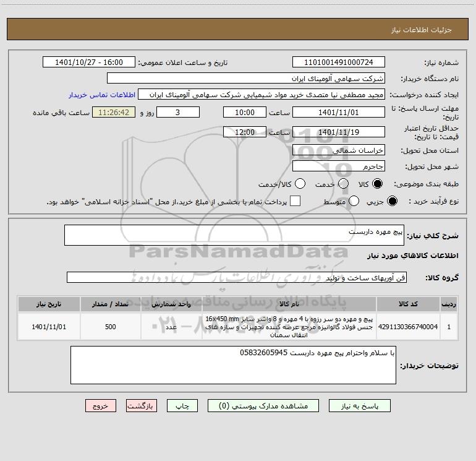Click the announcement date field 1401/10/27 - 16:00
476x461 pixels.
(x=89, y=62)
